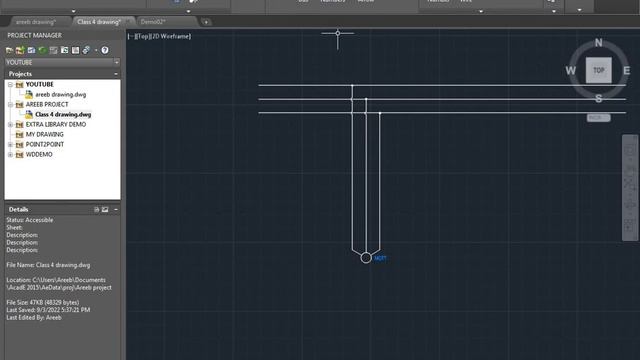Click the ViewCube E compass direction

[627, 71]
